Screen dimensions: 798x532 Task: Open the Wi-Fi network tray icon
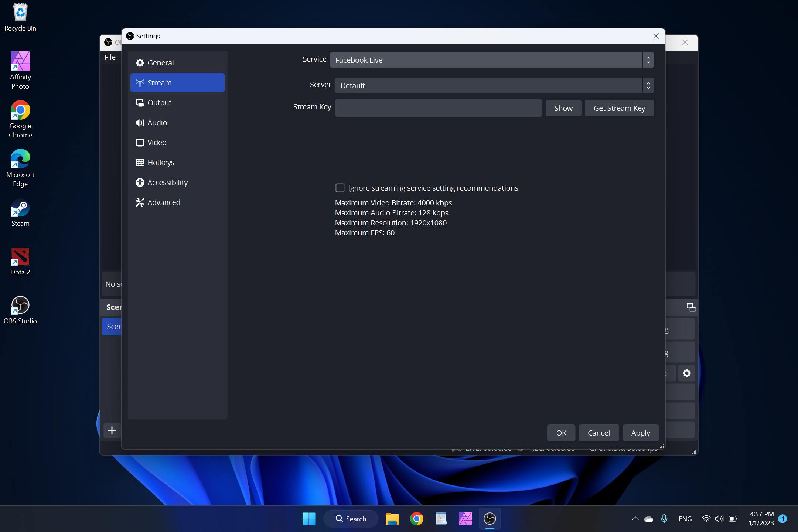click(x=706, y=519)
